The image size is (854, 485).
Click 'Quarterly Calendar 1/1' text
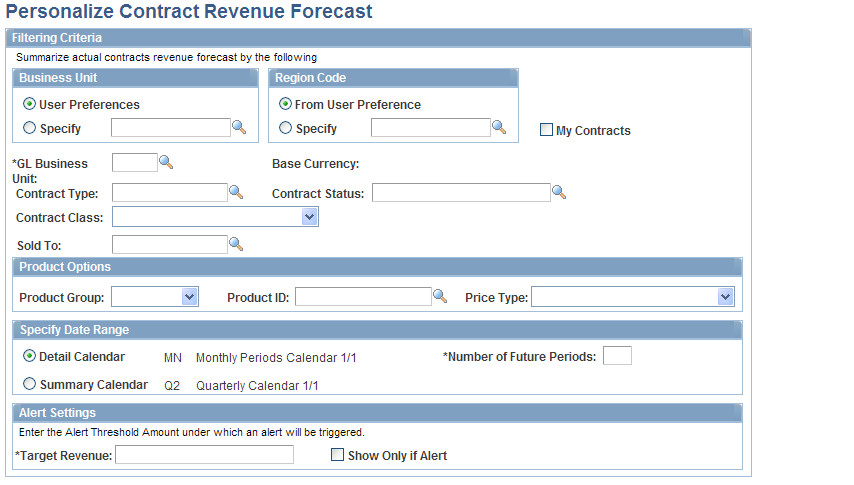(257, 385)
